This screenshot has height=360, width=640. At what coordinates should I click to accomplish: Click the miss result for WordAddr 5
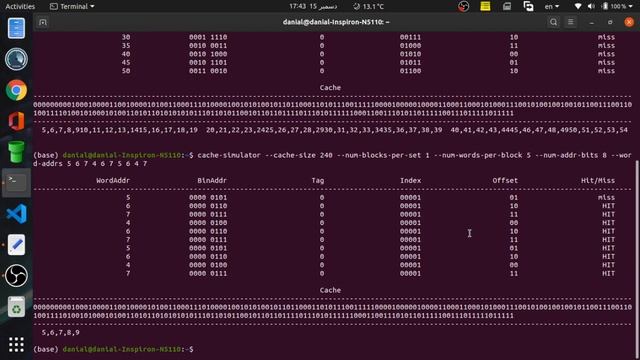pyautogui.click(x=607, y=198)
